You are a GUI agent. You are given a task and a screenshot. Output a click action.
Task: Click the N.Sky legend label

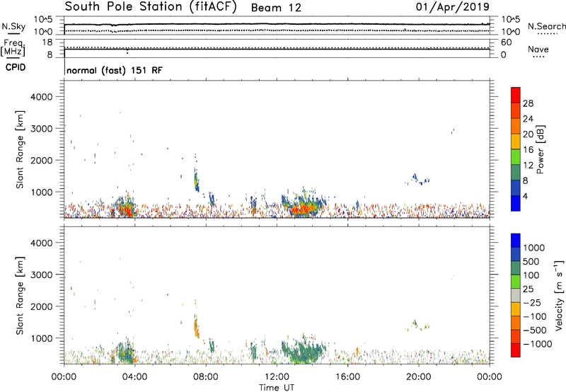click(13, 26)
